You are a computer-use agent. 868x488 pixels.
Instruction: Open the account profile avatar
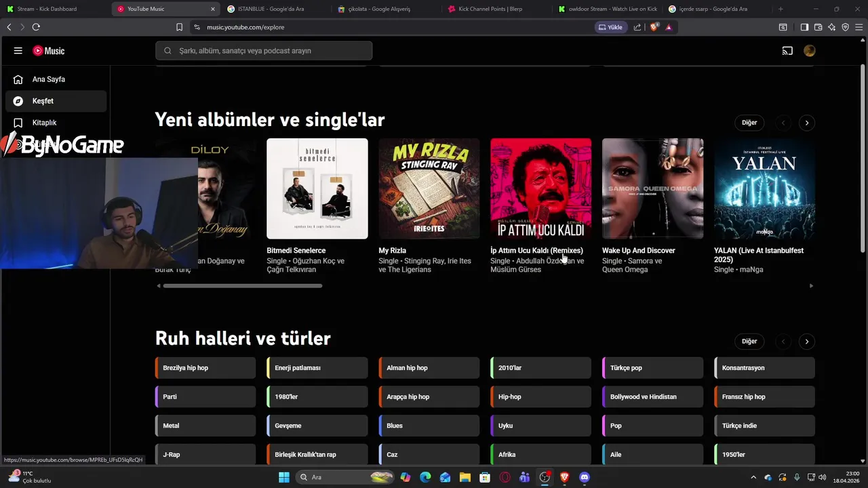pyautogui.click(x=809, y=51)
